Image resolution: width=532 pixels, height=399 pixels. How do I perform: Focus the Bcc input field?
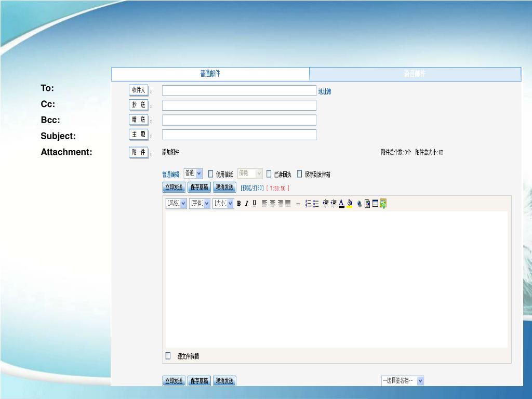[239, 120]
